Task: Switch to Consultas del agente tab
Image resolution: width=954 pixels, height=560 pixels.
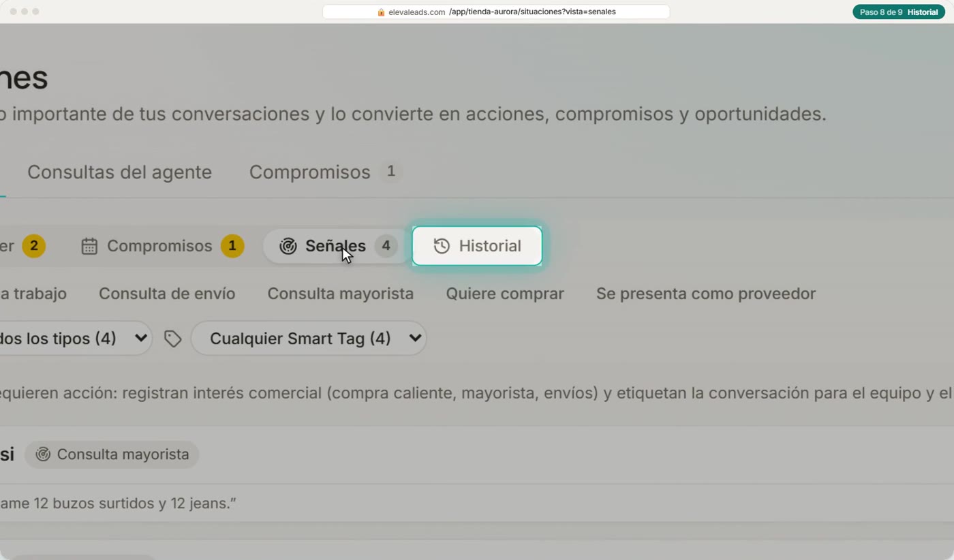Action: click(119, 172)
